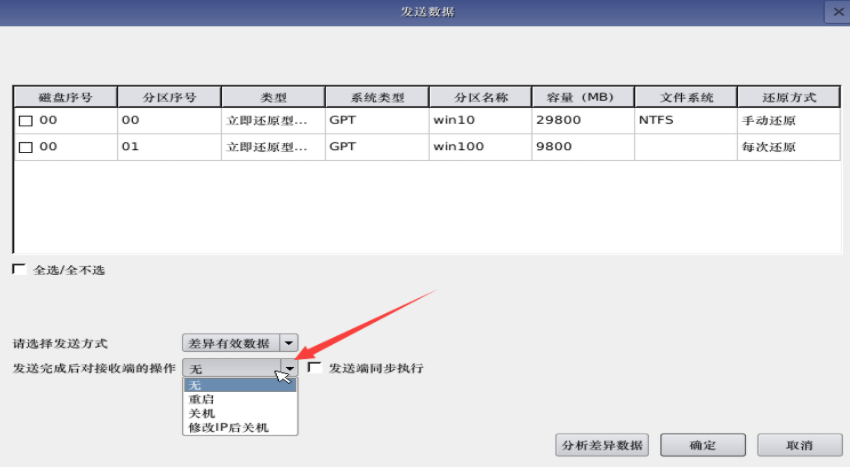Enable the 发送端同步执行 checkbox

point(315,368)
